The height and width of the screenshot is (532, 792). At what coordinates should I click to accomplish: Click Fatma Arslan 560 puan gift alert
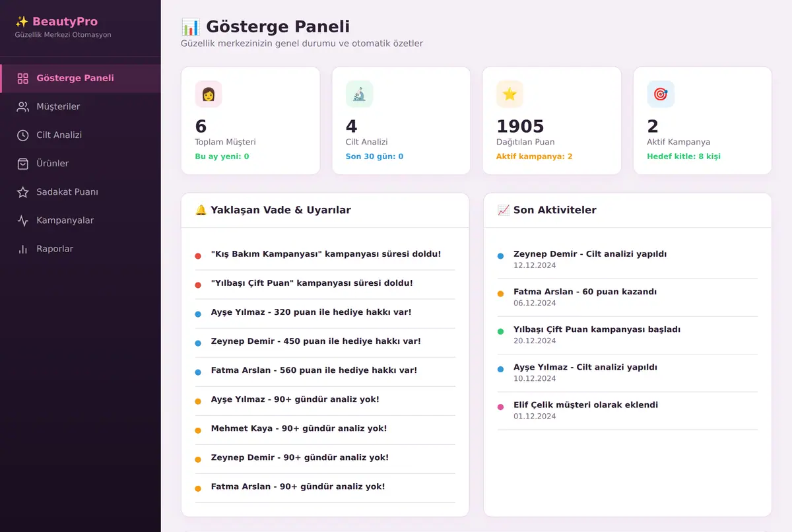[325, 372]
